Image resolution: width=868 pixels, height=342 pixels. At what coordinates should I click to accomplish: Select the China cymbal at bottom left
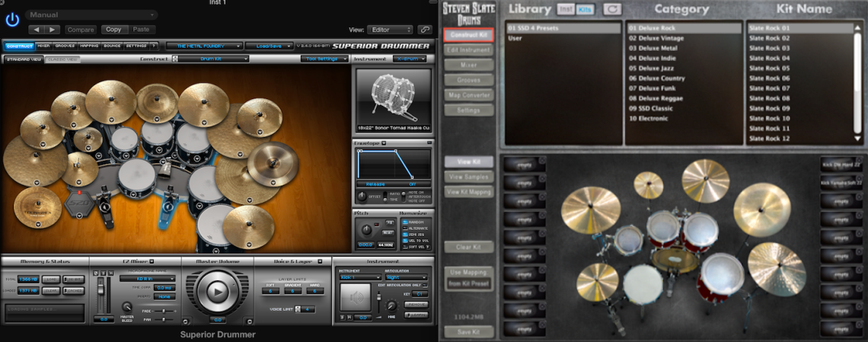click(x=37, y=209)
